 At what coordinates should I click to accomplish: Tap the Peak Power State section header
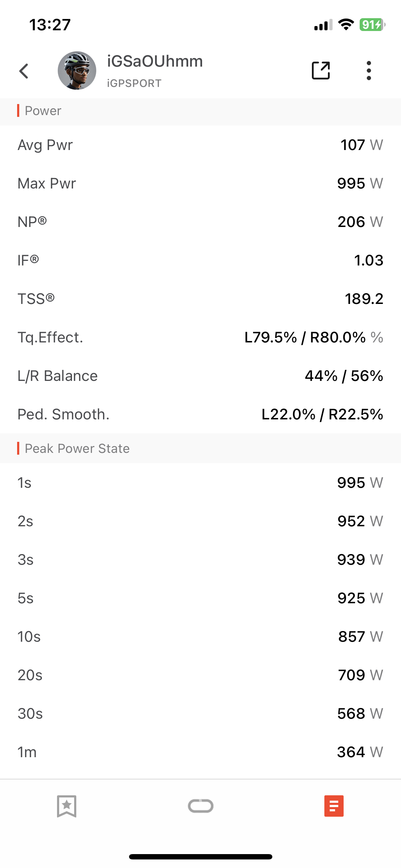(x=200, y=448)
